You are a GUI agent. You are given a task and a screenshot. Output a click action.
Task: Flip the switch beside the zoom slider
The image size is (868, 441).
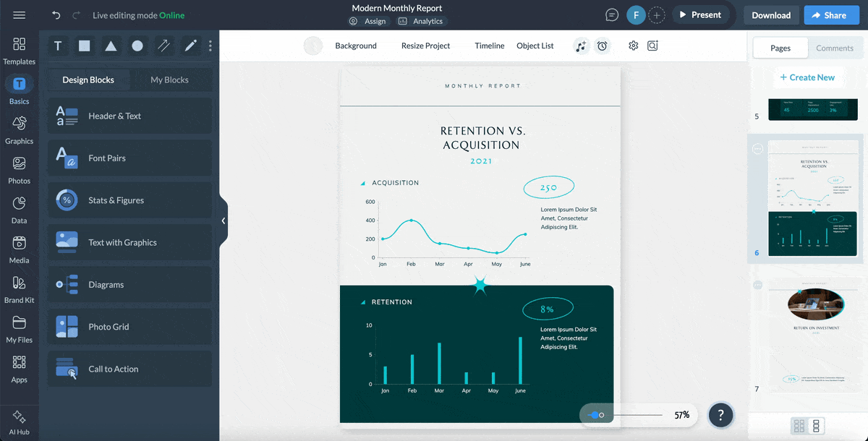tap(595, 415)
